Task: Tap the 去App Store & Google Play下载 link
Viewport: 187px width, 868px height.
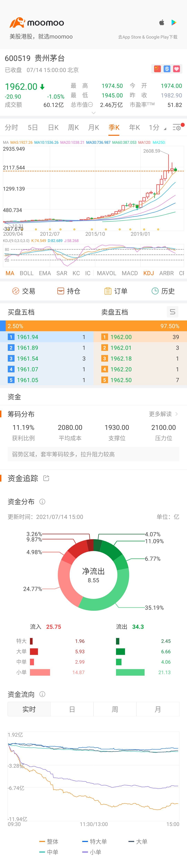Action: point(148,37)
